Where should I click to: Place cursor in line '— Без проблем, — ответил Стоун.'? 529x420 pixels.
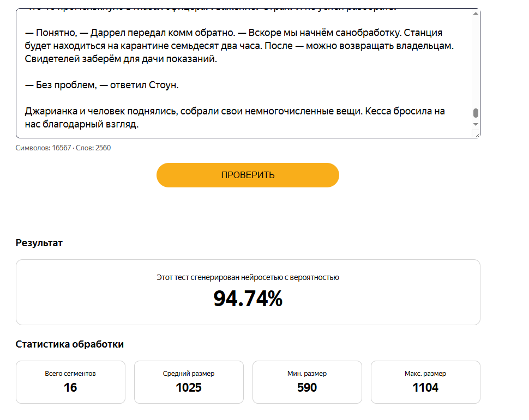pos(101,85)
